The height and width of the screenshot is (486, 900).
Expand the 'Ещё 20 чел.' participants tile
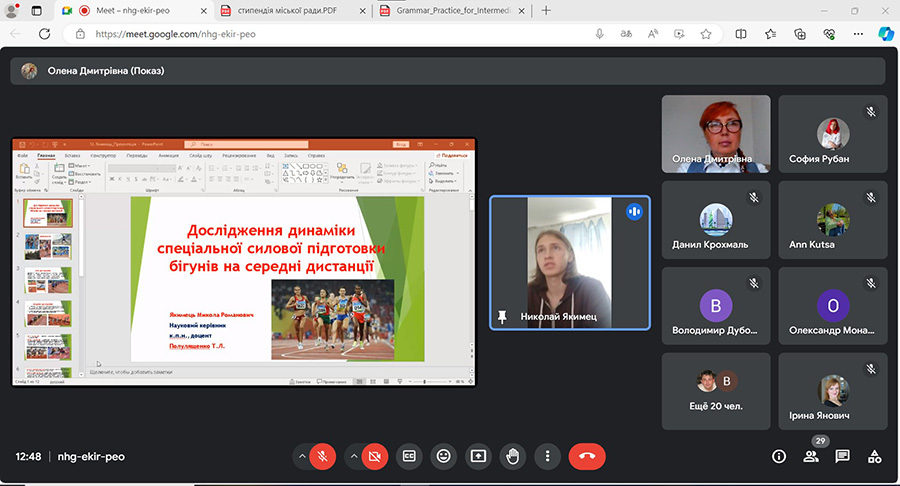click(x=716, y=390)
